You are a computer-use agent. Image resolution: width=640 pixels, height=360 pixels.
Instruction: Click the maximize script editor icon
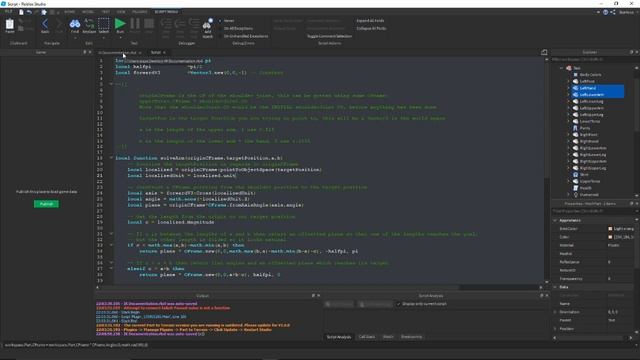pos(544,52)
